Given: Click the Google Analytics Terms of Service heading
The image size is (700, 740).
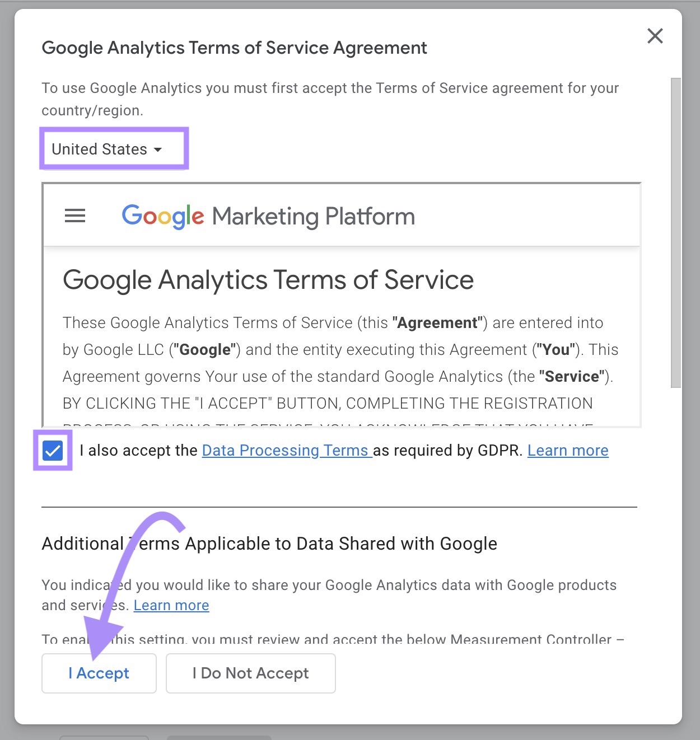Looking at the screenshot, I should (x=268, y=280).
